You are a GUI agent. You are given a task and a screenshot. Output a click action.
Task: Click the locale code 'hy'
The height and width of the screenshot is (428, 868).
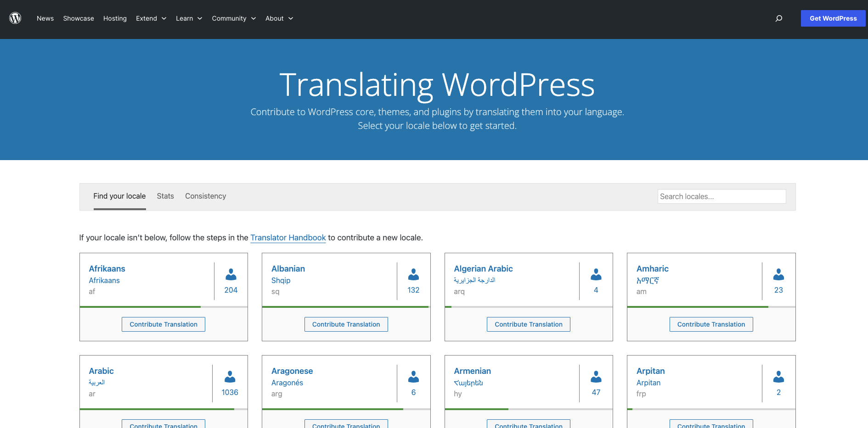tap(458, 394)
